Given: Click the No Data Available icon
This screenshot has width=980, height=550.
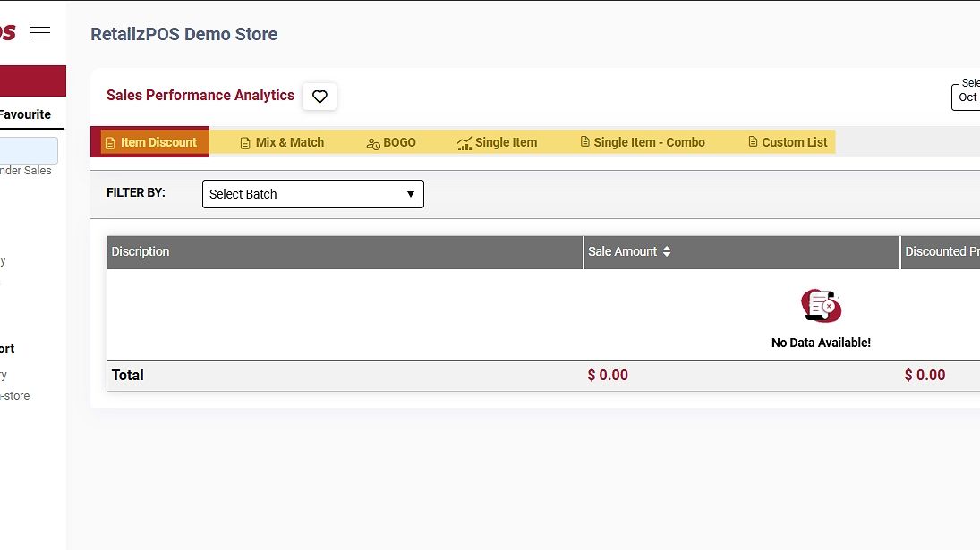Looking at the screenshot, I should 821,306.
